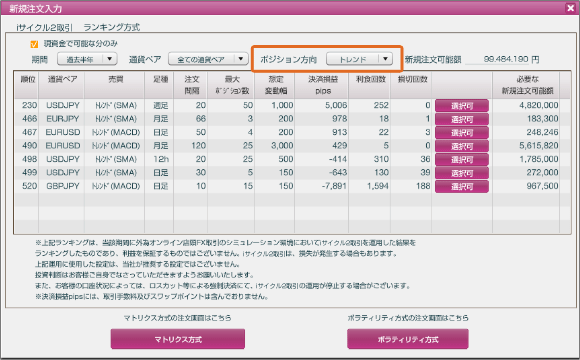
Task: Switch to ボラティリティ方式 order screen
Action: pyautogui.click(x=408, y=339)
